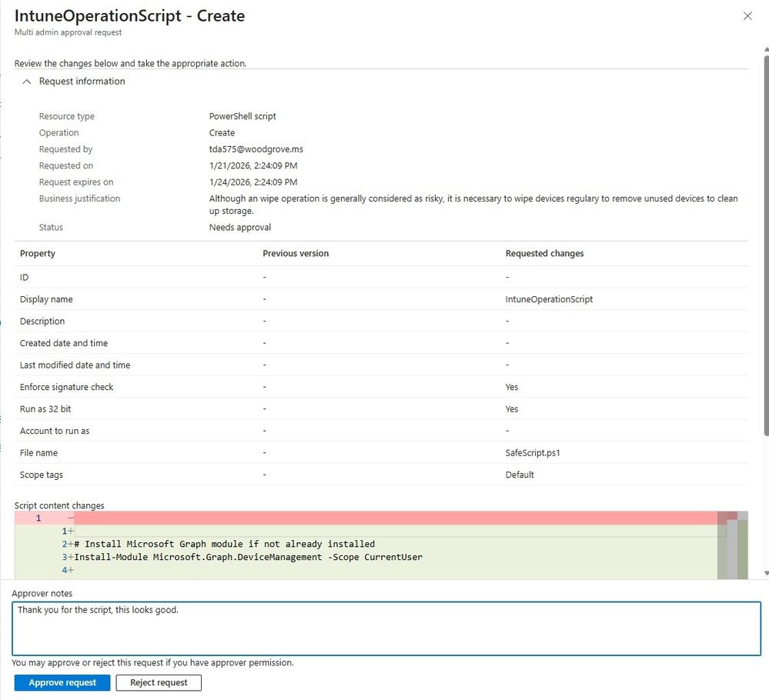Click the Business justification text

(x=473, y=205)
